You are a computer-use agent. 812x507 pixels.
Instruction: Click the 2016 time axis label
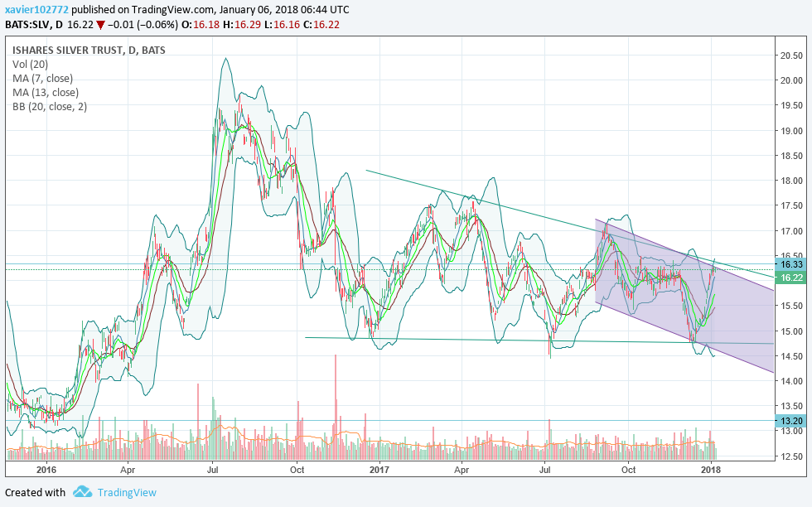pyautogui.click(x=46, y=470)
